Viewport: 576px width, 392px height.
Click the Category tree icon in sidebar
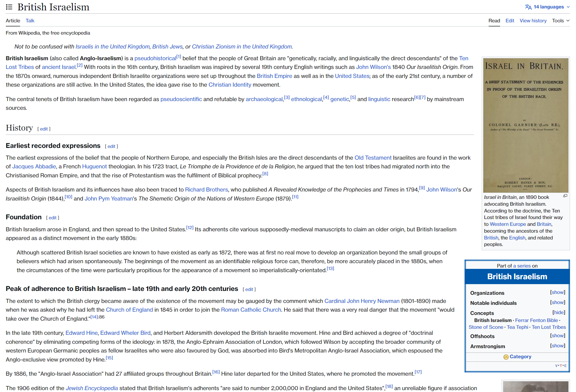coord(506,357)
